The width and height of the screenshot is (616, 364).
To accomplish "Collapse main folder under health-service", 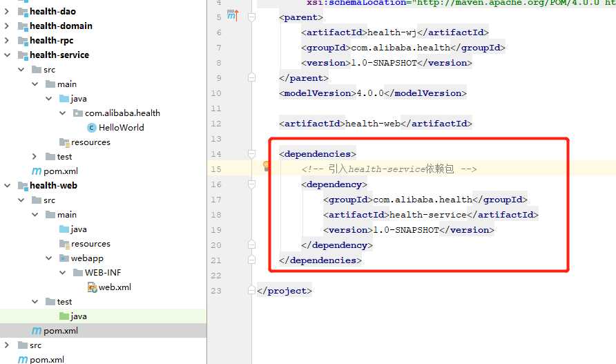I will (x=35, y=84).
